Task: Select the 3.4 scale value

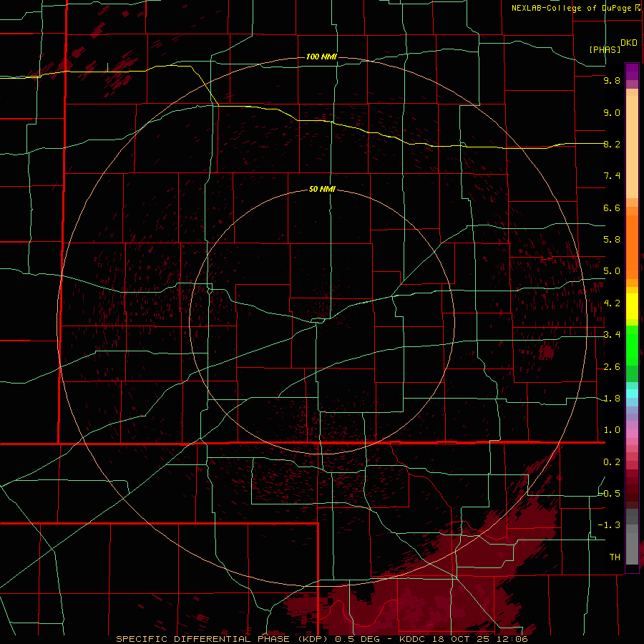Action: click(x=612, y=335)
